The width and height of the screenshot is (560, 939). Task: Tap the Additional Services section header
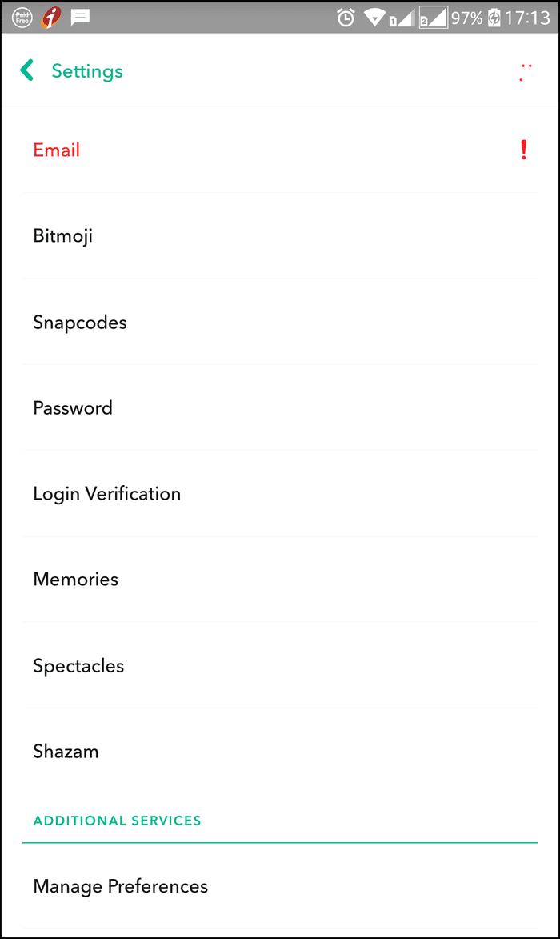(118, 821)
